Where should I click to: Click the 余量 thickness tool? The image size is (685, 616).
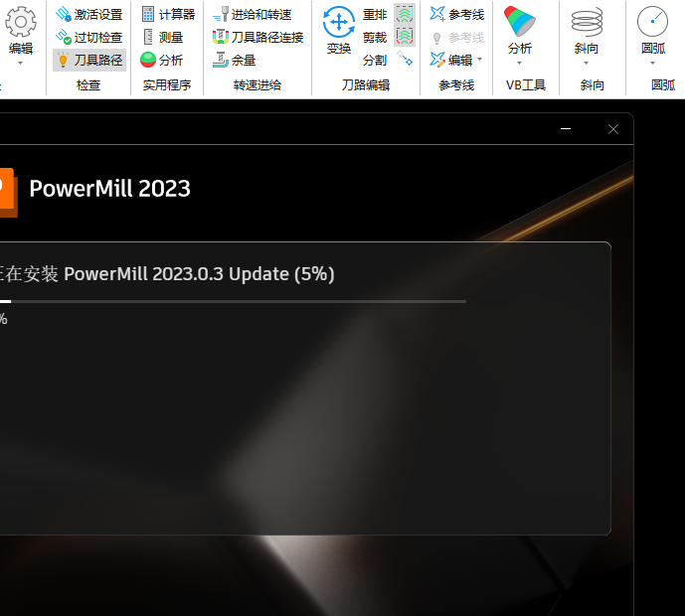click(x=234, y=60)
